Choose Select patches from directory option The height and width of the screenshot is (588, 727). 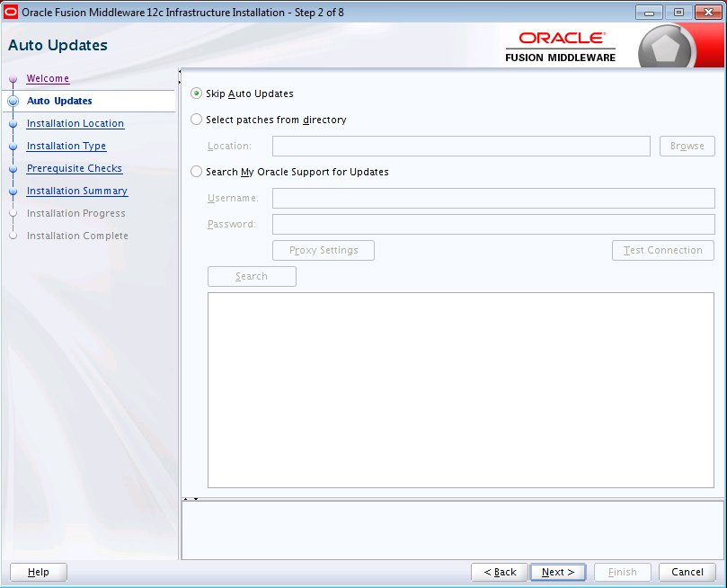[196, 120]
